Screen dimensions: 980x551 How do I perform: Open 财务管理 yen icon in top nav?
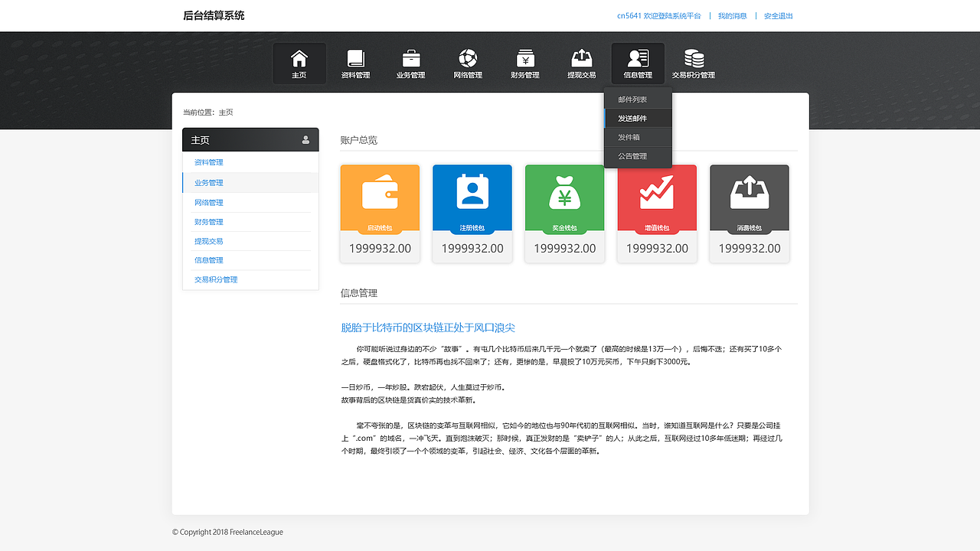click(x=525, y=58)
